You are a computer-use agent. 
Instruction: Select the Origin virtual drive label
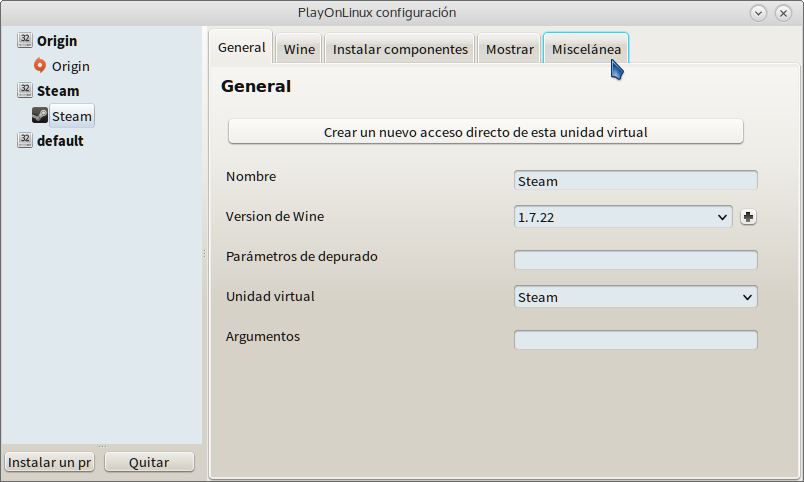pos(57,41)
